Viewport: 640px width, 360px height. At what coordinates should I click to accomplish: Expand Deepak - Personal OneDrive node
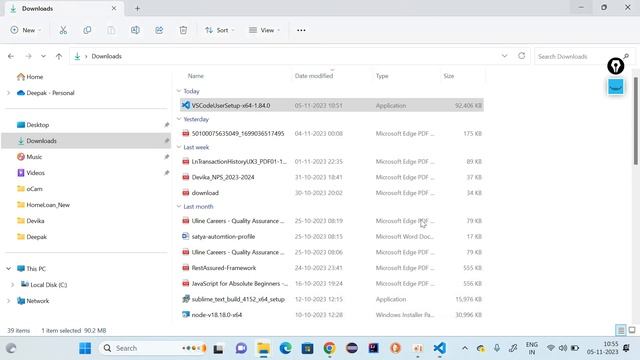[x=9, y=93]
